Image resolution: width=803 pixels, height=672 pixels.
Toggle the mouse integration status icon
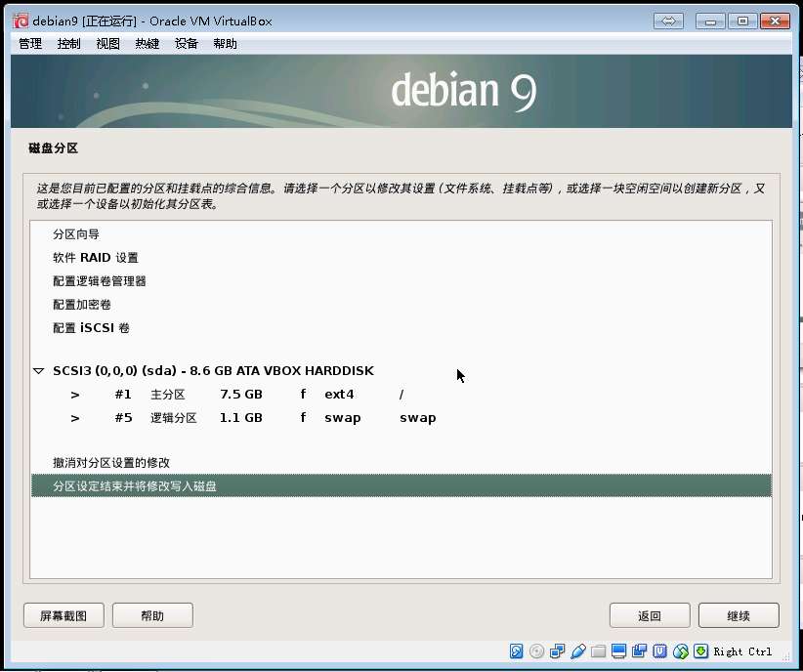680,651
